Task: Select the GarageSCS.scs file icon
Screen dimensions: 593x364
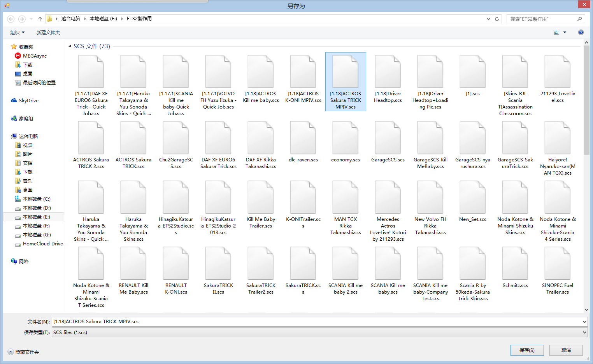Action: pyautogui.click(x=388, y=138)
